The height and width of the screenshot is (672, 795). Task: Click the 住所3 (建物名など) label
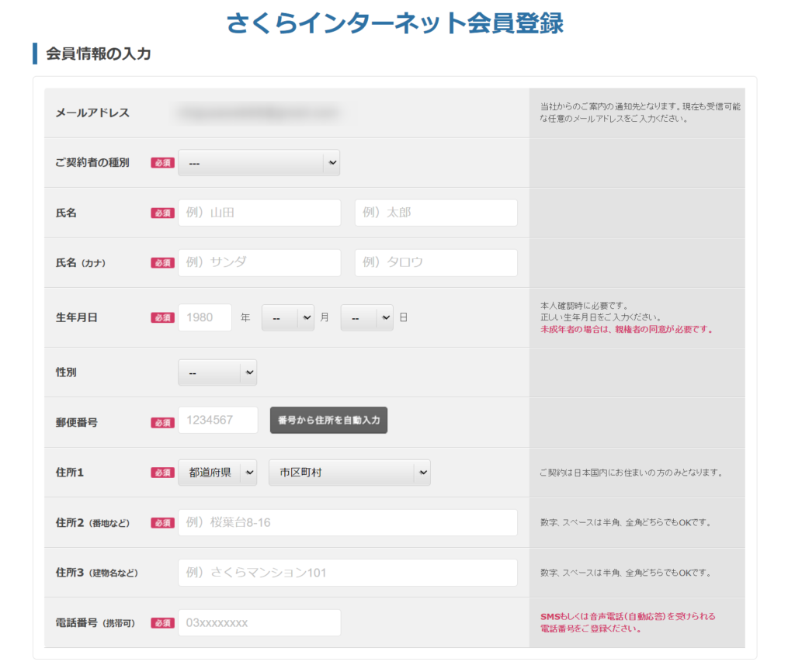pyautogui.click(x=97, y=573)
